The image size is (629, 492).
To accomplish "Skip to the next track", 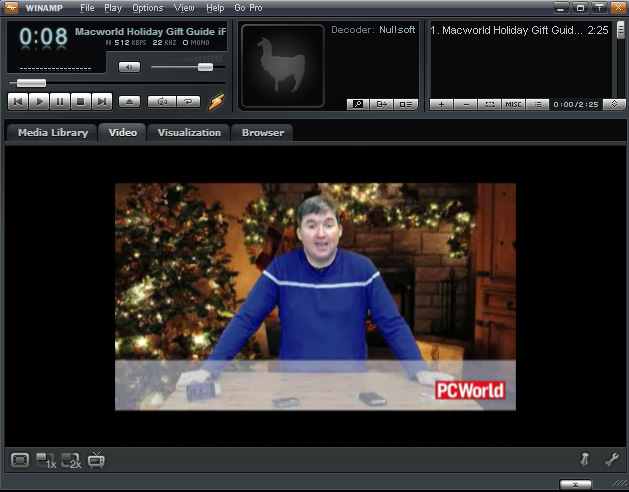I will [102, 101].
